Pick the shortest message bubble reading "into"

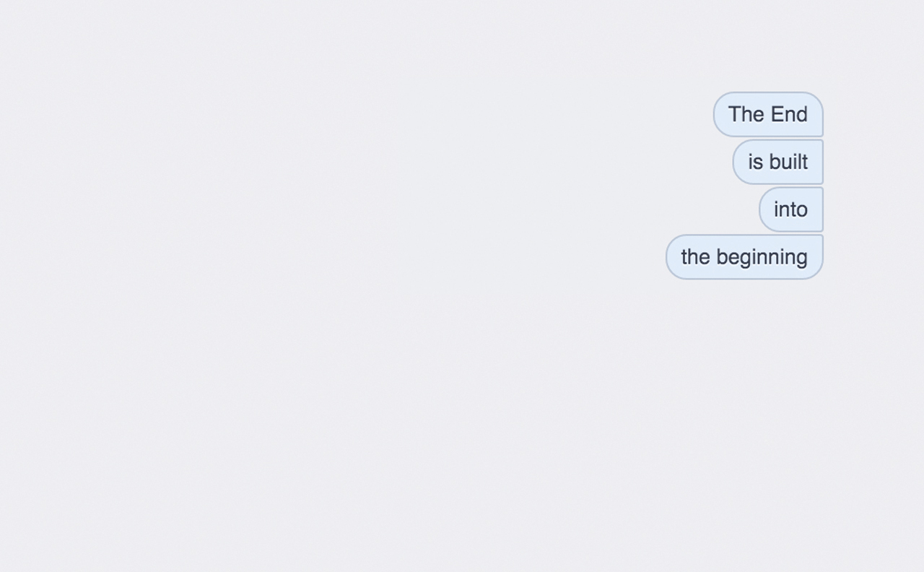pos(791,209)
